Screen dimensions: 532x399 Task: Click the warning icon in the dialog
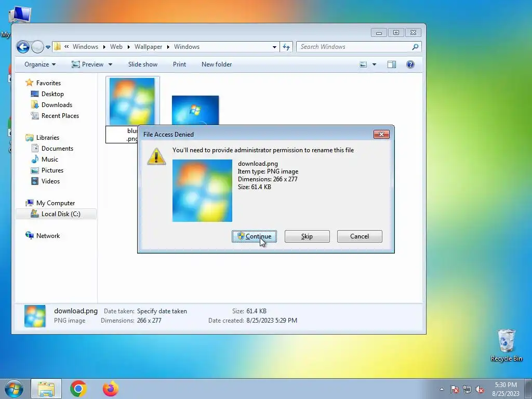coord(156,156)
